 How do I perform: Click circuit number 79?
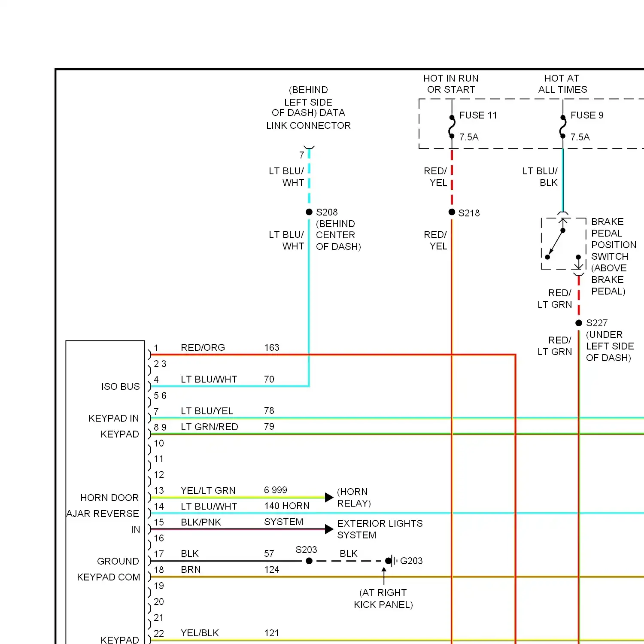point(269,426)
